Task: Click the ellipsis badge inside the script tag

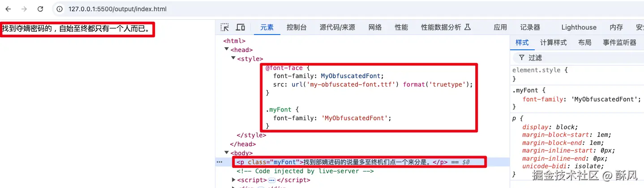Action: coord(272,180)
